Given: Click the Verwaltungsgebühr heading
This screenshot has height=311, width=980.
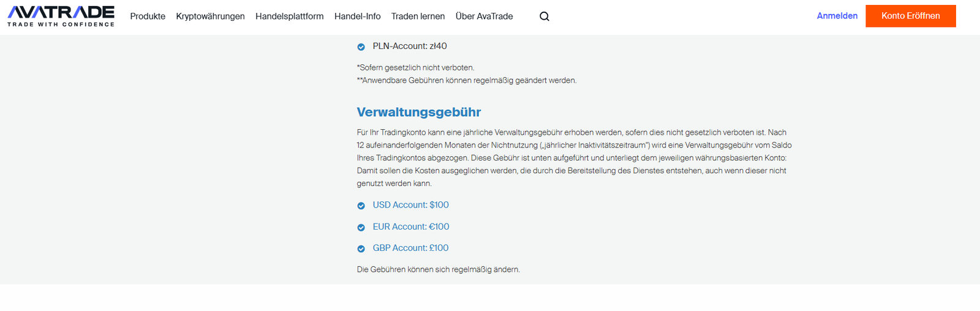Looking at the screenshot, I should (x=419, y=112).
